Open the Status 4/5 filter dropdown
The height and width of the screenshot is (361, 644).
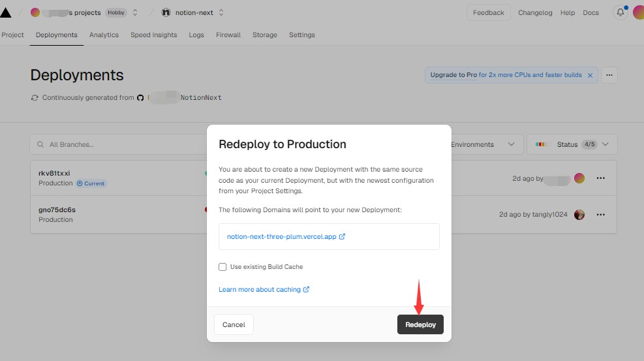point(572,144)
